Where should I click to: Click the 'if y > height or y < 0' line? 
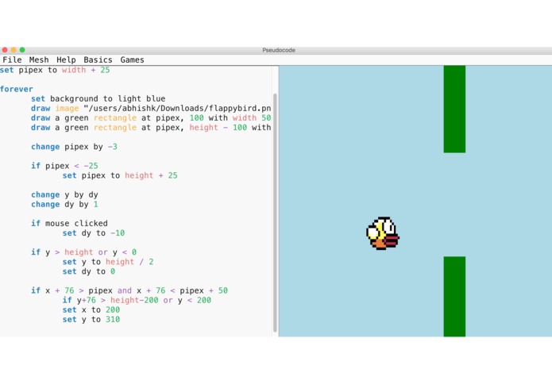(83, 252)
